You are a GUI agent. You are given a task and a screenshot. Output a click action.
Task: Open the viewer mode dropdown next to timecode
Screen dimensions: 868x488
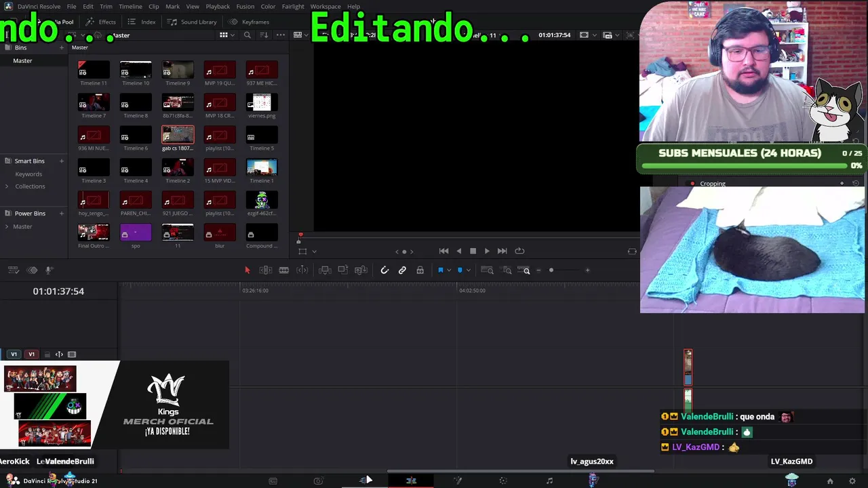(x=595, y=35)
